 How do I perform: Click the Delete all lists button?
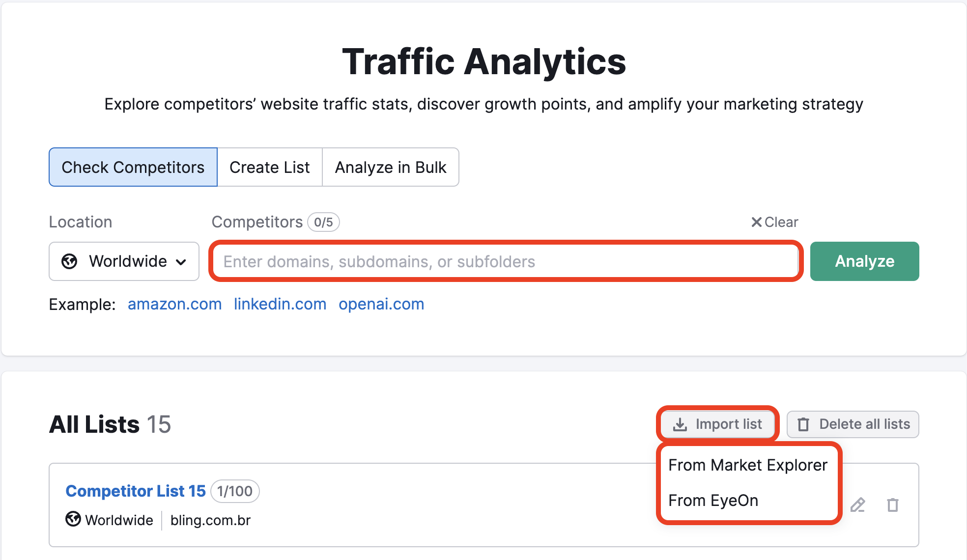[853, 424]
